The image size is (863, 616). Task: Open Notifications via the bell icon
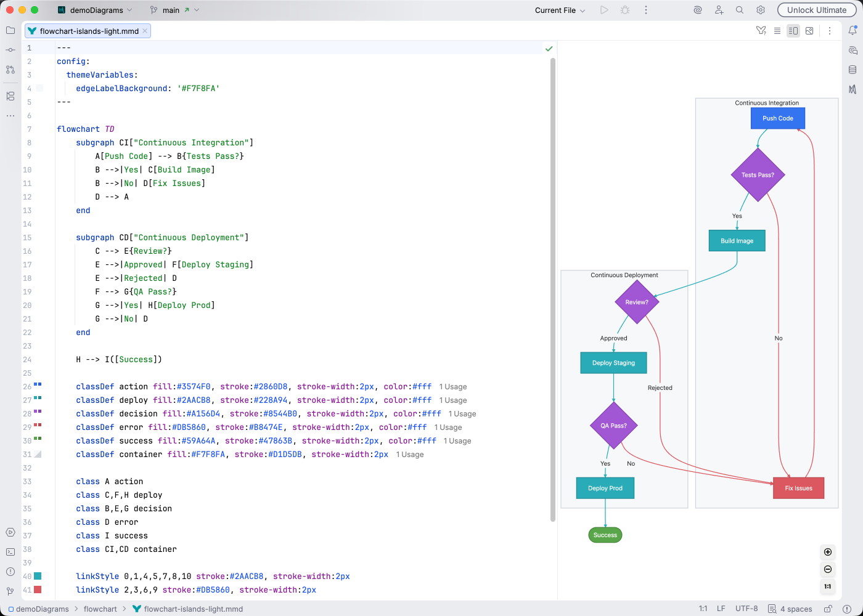point(853,30)
